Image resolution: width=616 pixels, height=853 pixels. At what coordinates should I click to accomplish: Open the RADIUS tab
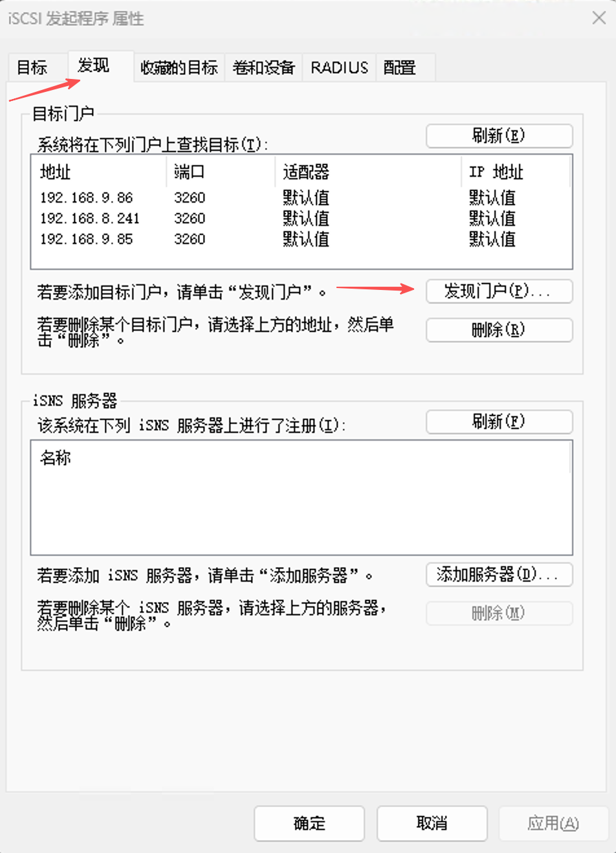(x=339, y=67)
